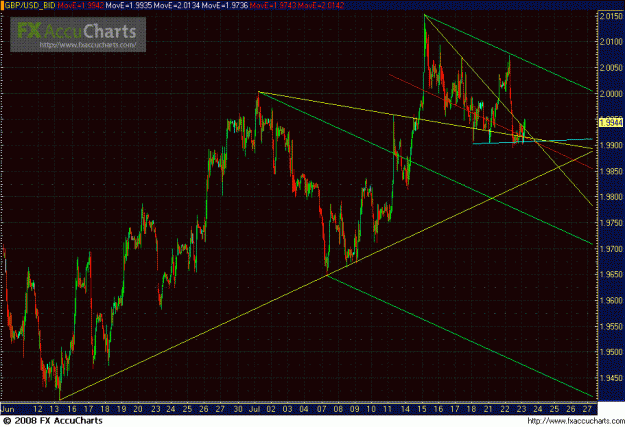Select date 21 on the time axis
Screen dimensions: 625x427
[488, 409]
